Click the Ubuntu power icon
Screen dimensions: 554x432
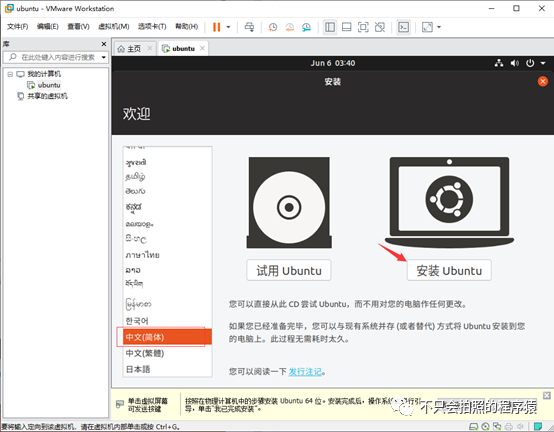click(530, 63)
